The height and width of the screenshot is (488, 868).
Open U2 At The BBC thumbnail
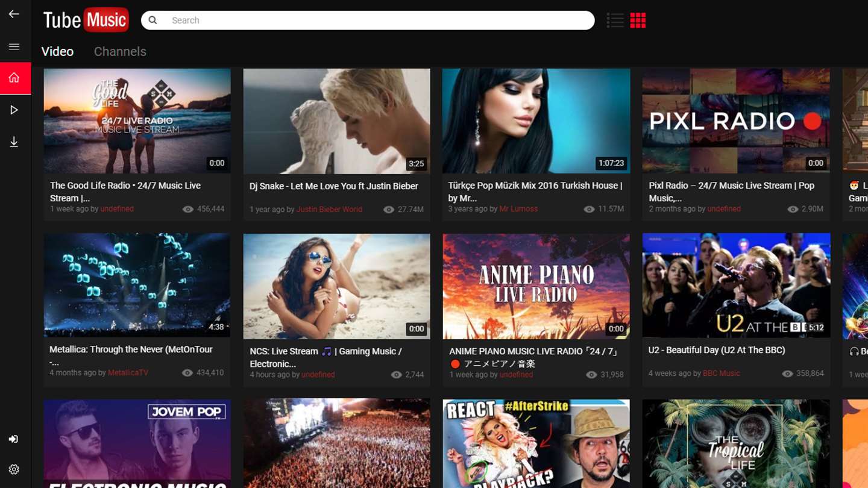pos(736,285)
